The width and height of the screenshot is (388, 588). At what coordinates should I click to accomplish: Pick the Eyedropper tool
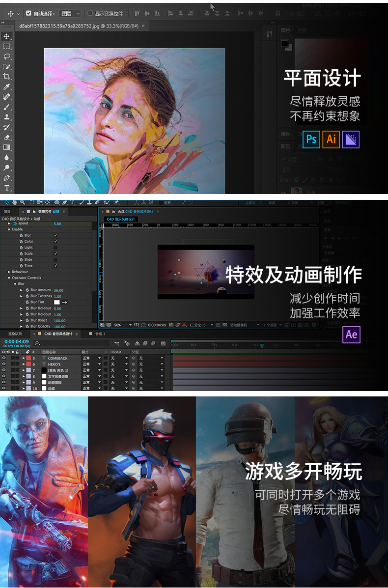pyautogui.click(x=7, y=87)
